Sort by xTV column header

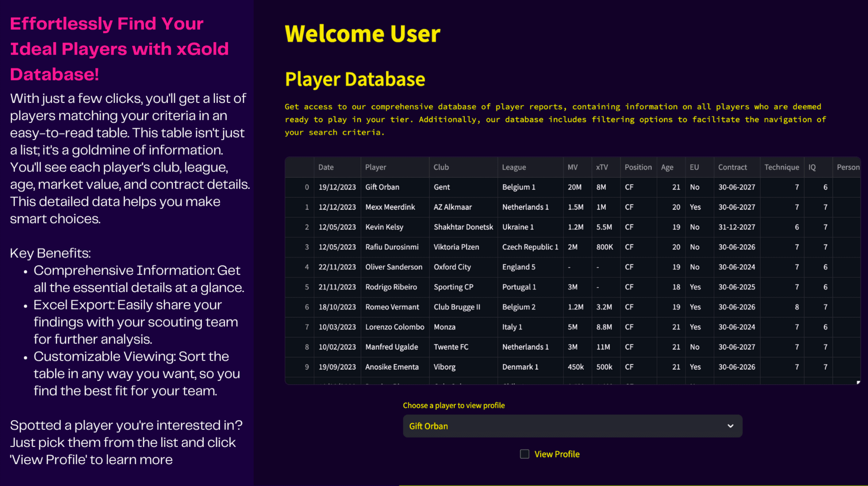[602, 167]
